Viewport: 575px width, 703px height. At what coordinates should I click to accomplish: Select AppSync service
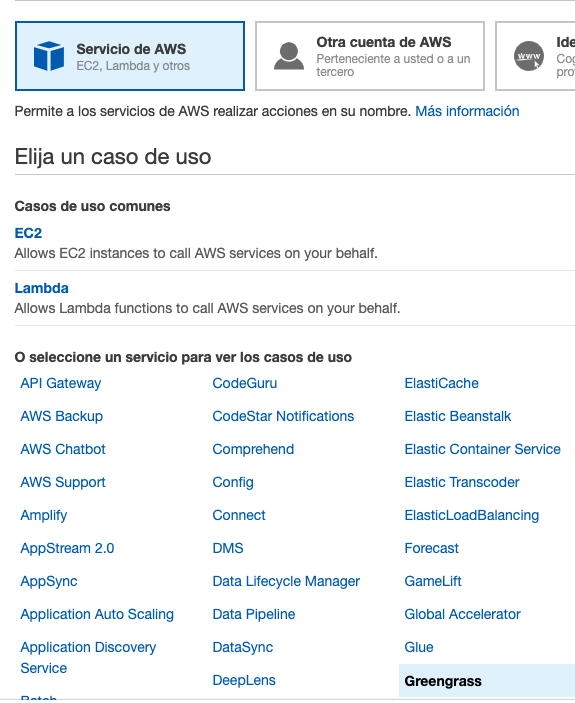[49, 581]
